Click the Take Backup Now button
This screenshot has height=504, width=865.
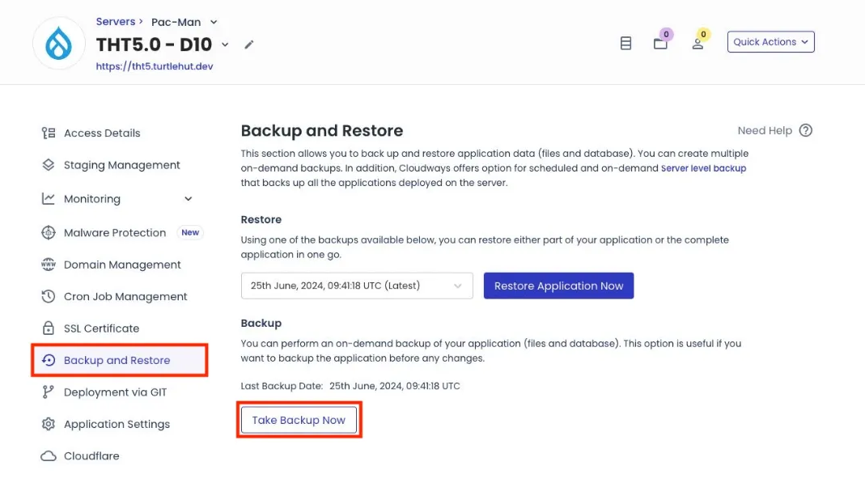point(299,421)
